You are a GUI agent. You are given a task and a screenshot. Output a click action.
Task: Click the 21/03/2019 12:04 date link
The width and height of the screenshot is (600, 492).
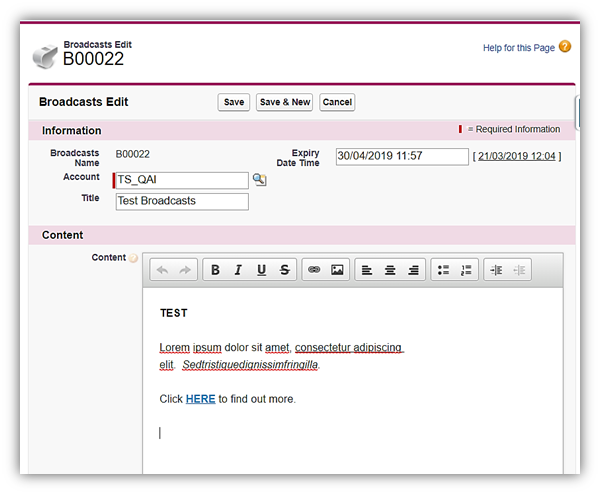517,156
